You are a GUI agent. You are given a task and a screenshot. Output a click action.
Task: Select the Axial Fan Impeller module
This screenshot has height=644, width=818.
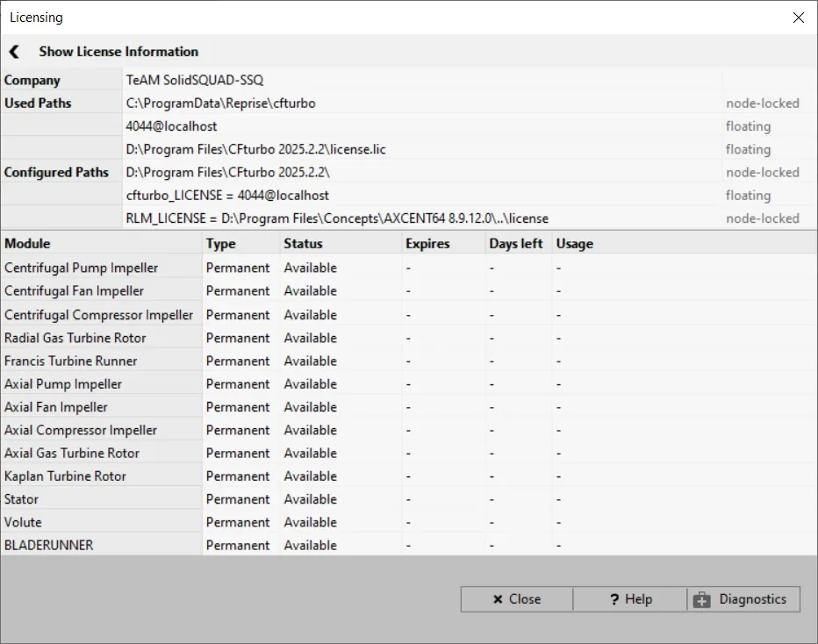pyautogui.click(x=409, y=407)
